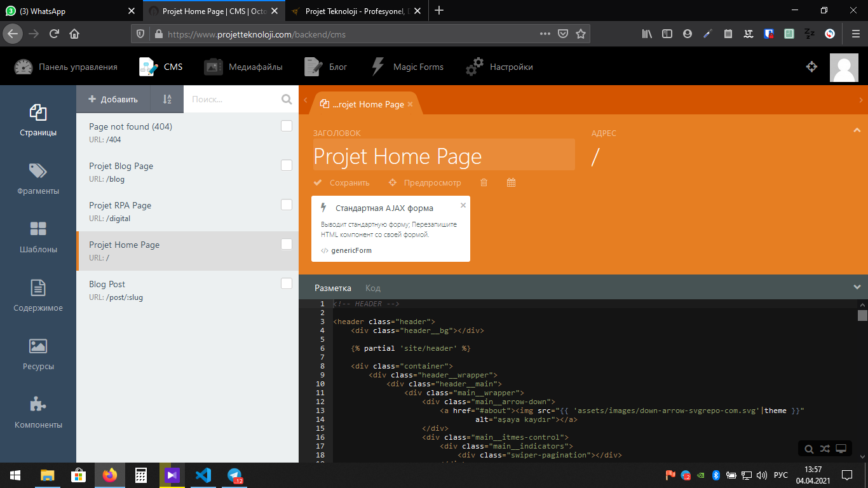The height and width of the screenshot is (488, 868).
Task: Save page to Pocket
Action: 563,34
